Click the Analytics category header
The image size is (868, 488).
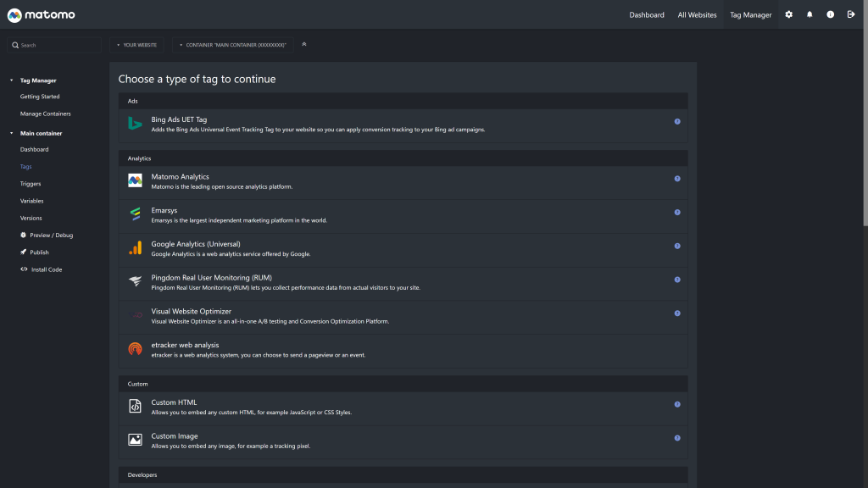(x=403, y=158)
